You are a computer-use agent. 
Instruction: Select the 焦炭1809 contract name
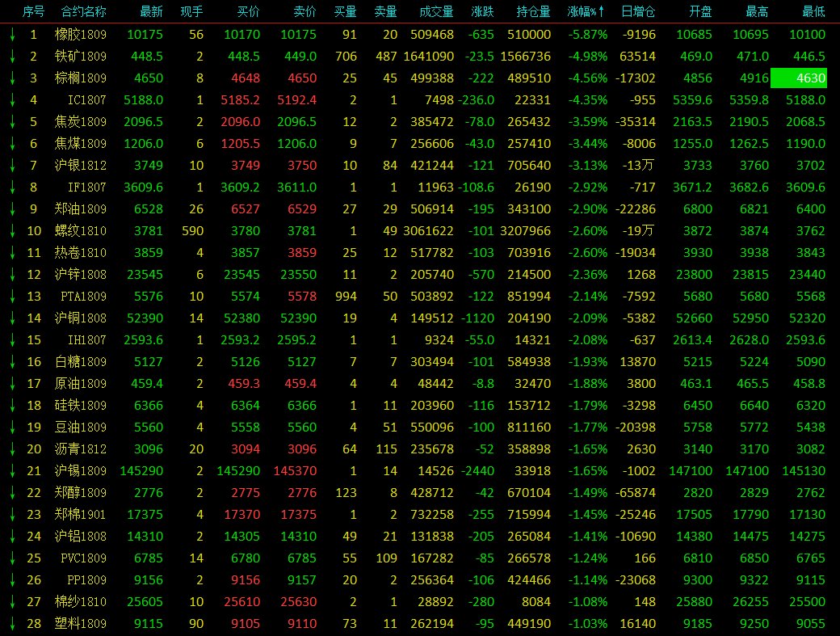[x=81, y=122]
